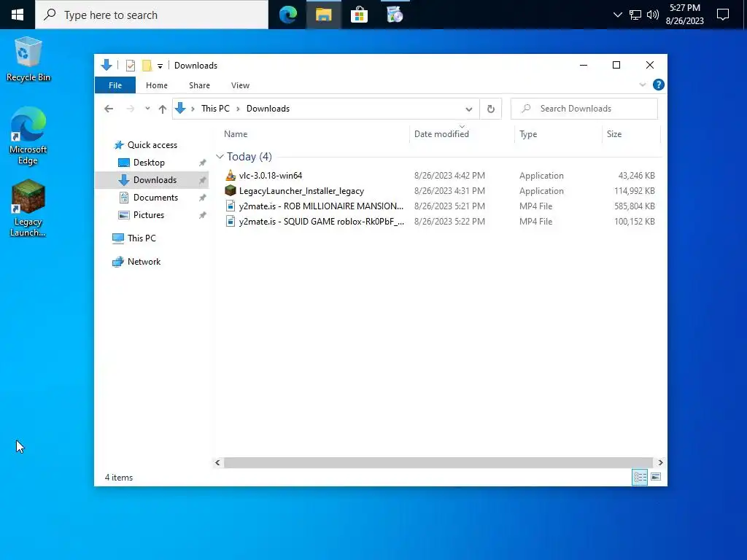The width and height of the screenshot is (747, 560).
Task: Sort by the Type column header
Action: click(558, 134)
